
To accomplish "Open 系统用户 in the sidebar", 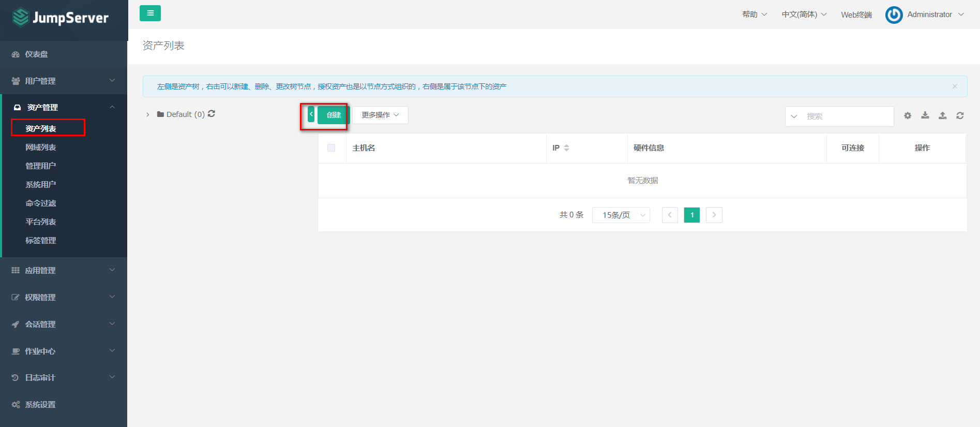I will pos(41,185).
